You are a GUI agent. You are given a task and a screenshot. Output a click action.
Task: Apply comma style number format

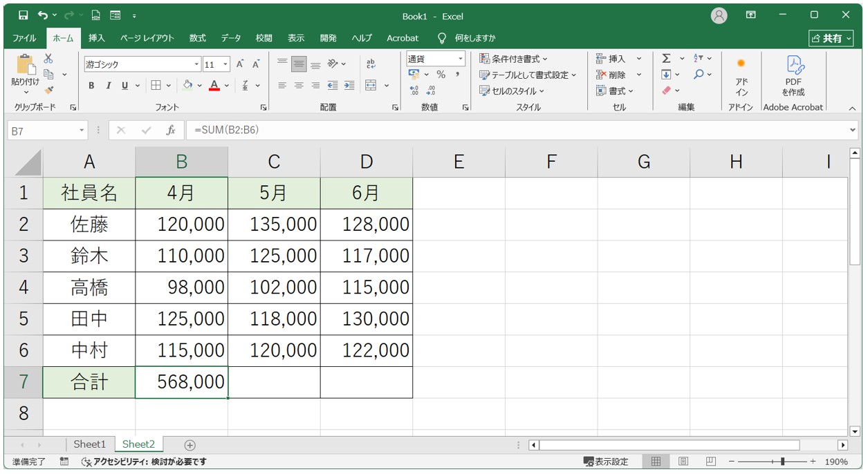point(457,75)
